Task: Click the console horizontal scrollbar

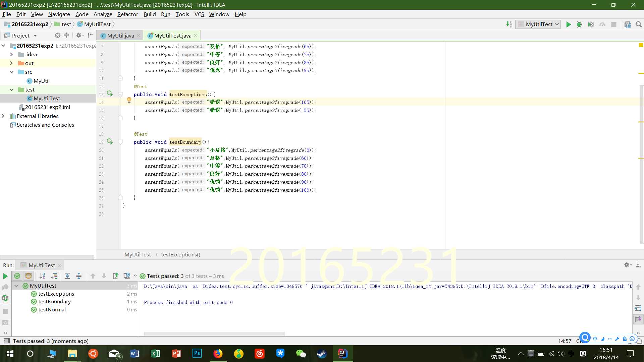Action: coord(214,334)
